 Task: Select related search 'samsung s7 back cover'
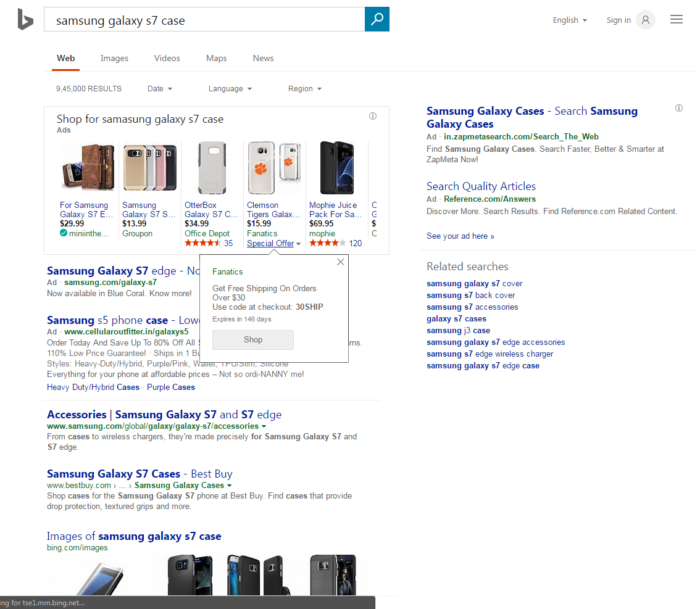[470, 296]
